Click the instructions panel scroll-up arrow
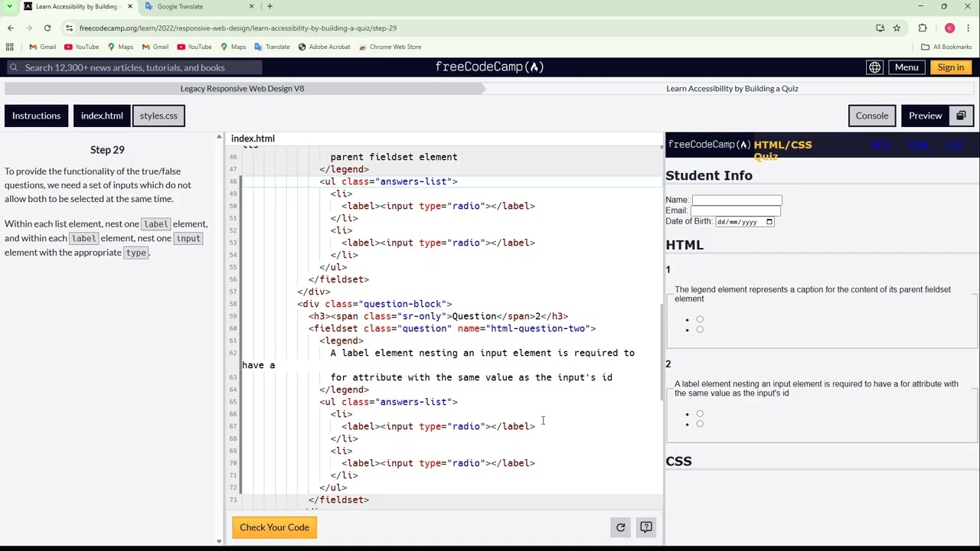The width and height of the screenshot is (980, 551). coord(219,137)
